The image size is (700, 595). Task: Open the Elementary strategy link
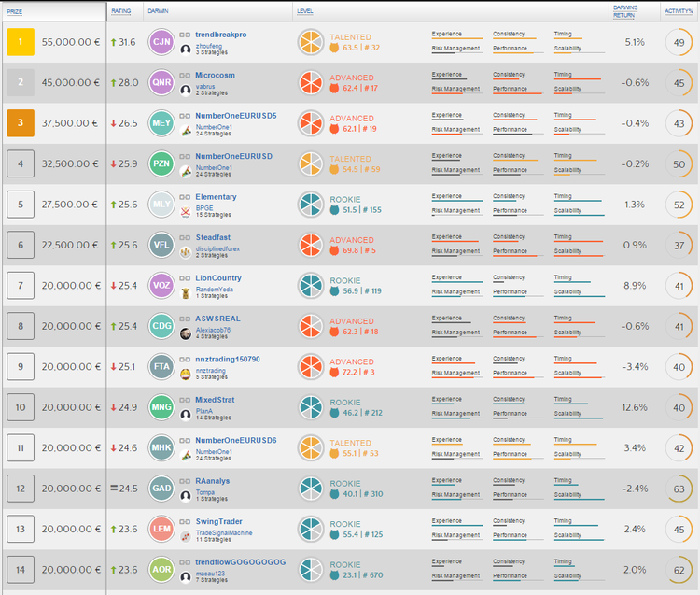(217, 197)
